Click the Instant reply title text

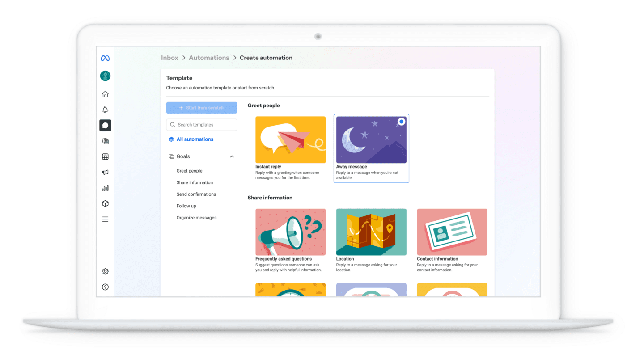(x=268, y=167)
